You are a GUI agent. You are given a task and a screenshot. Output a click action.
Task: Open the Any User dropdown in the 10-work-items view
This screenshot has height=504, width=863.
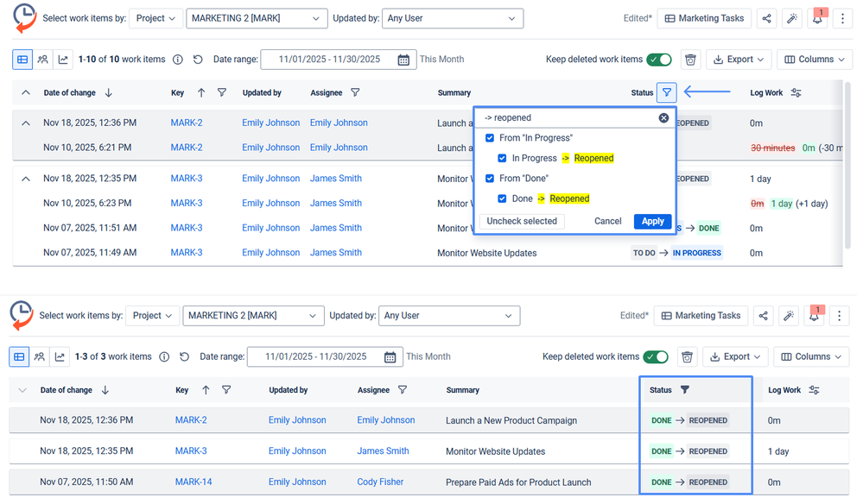click(x=453, y=18)
